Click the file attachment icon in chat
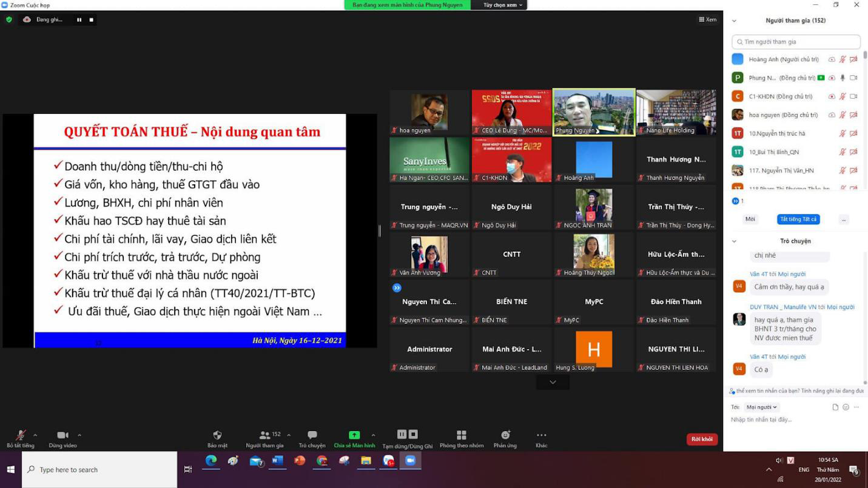This screenshot has height=488, width=868. tap(835, 407)
